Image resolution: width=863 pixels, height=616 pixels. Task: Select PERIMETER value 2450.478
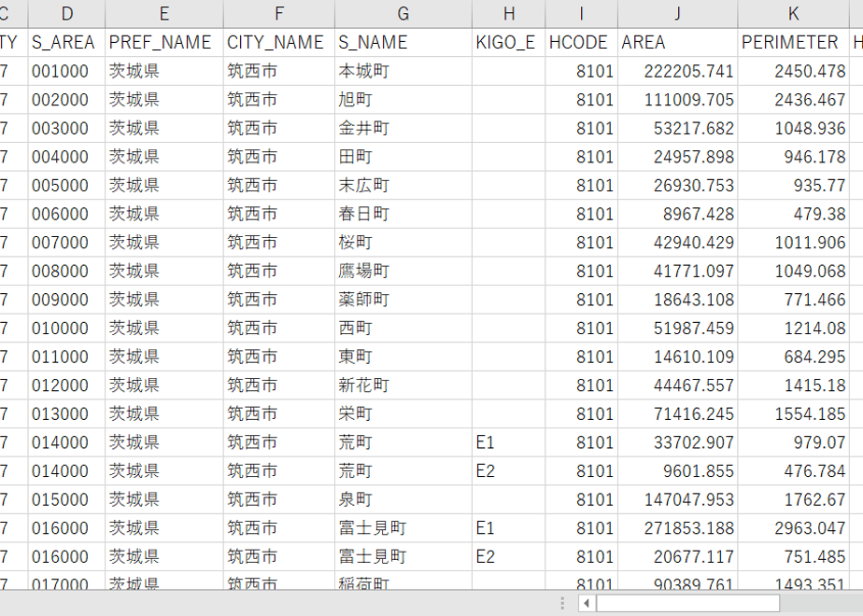(794, 71)
